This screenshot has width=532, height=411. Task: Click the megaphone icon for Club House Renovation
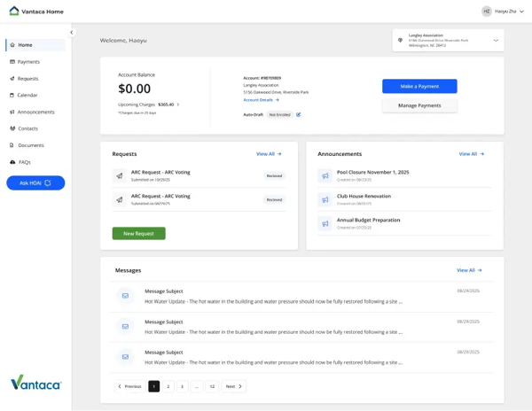(325, 199)
